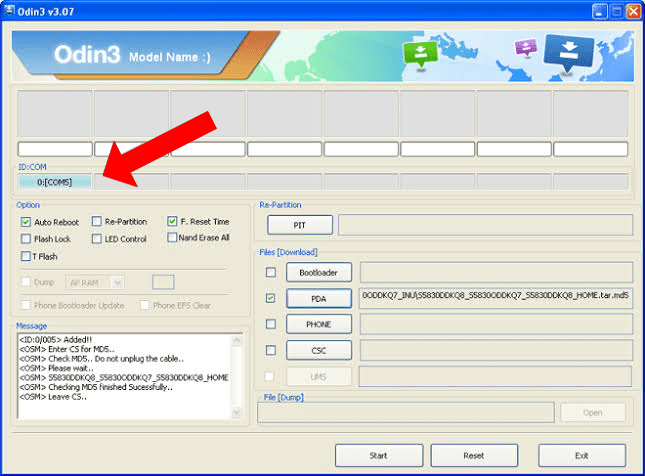Screen dimensions: 645x476
Task: Check the Nand Erase All box
Action: click(173, 238)
